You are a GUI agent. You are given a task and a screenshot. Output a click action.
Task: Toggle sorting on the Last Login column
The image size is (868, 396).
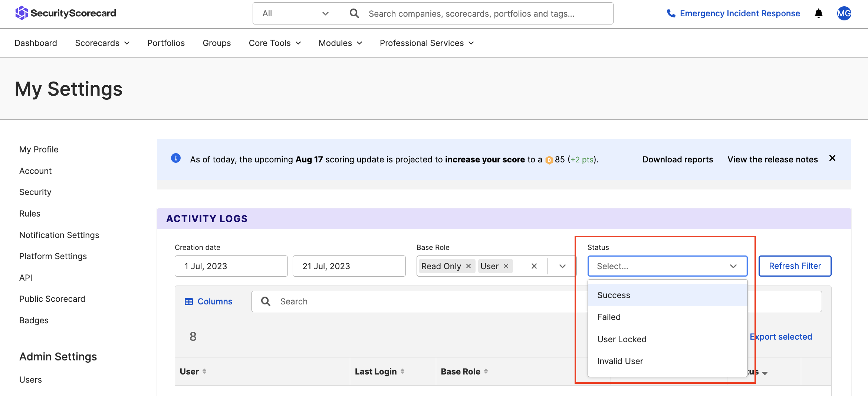click(404, 371)
